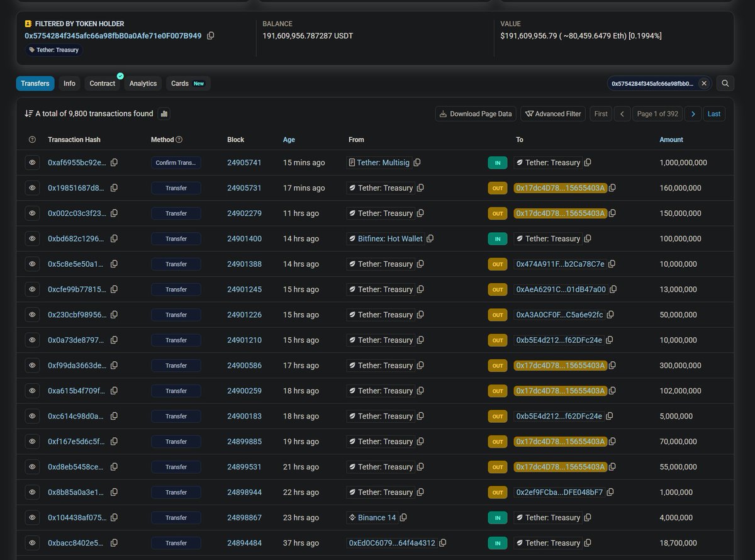Copy transaction hash 0x19851687d8
The height and width of the screenshot is (560, 755).
(114, 188)
